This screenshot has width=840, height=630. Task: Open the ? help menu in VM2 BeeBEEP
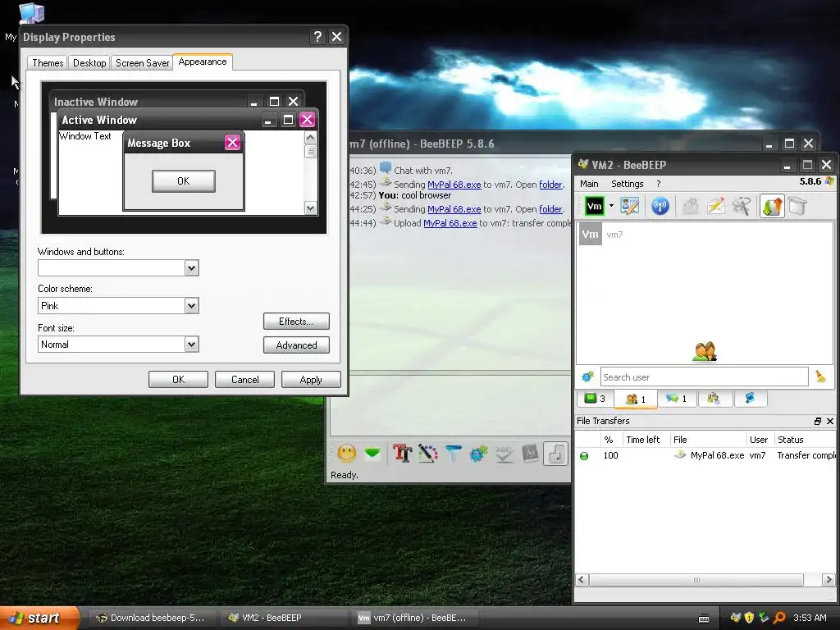[x=659, y=184]
